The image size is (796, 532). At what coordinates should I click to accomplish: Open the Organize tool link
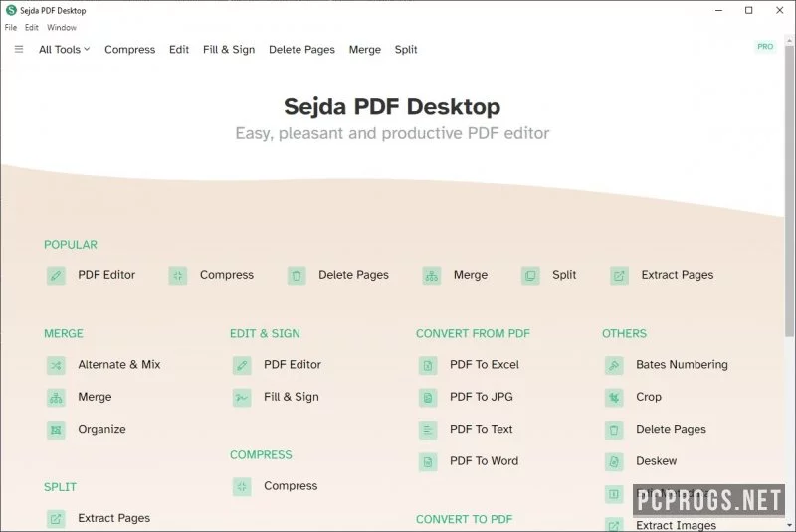point(101,429)
